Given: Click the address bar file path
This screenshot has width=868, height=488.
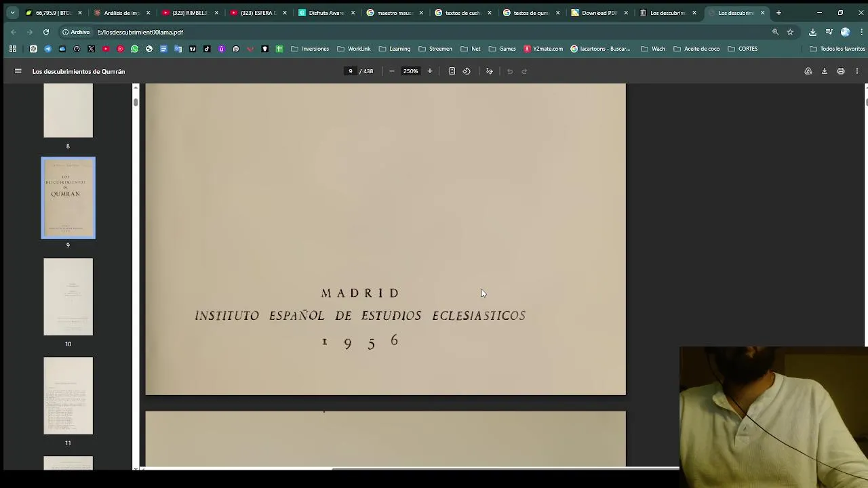Looking at the screenshot, I should tap(140, 32).
